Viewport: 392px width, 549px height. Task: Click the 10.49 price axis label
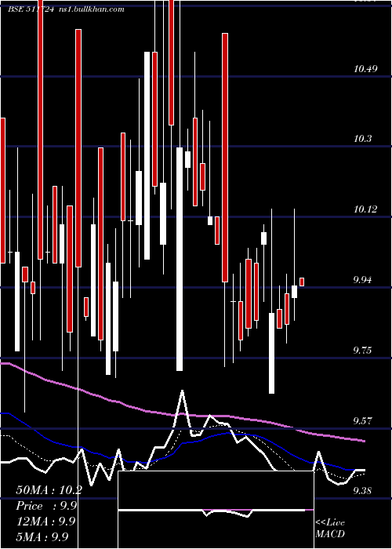[365, 69]
